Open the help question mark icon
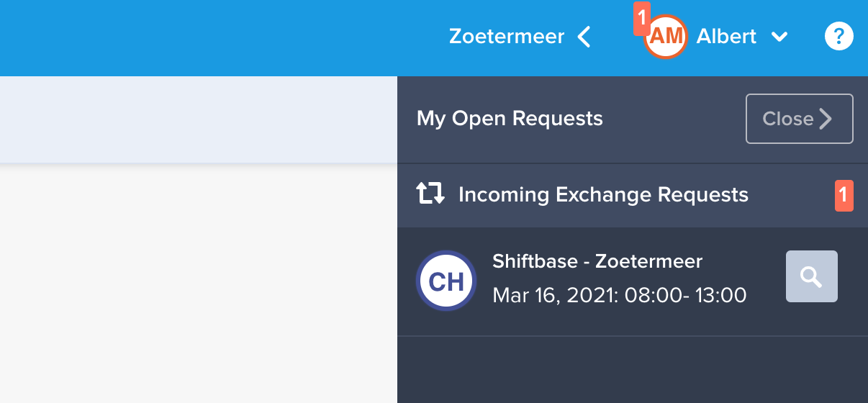 click(838, 36)
